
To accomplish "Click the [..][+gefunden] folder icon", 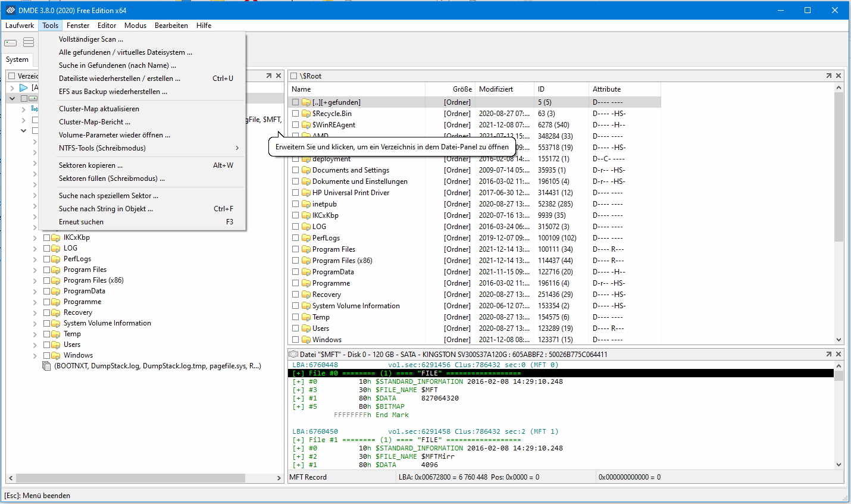I will (x=306, y=102).
